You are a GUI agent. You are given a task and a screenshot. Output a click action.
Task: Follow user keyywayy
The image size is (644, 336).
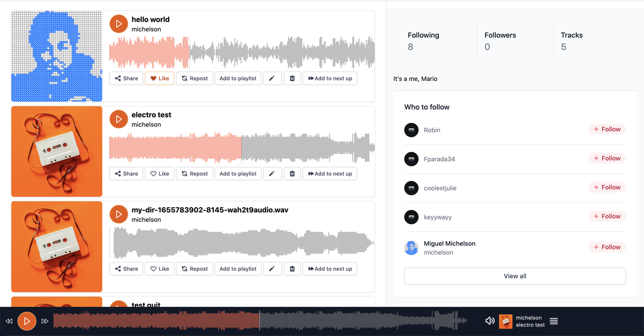point(607,216)
